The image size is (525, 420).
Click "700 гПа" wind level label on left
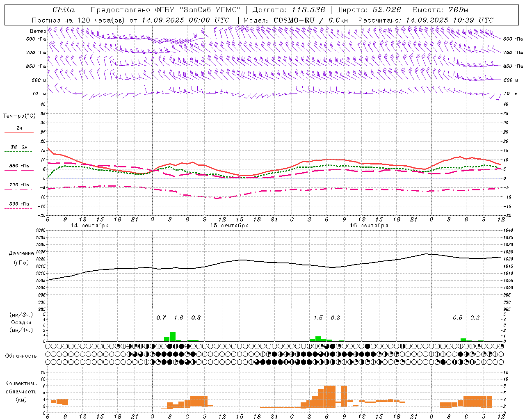click(x=36, y=52)
